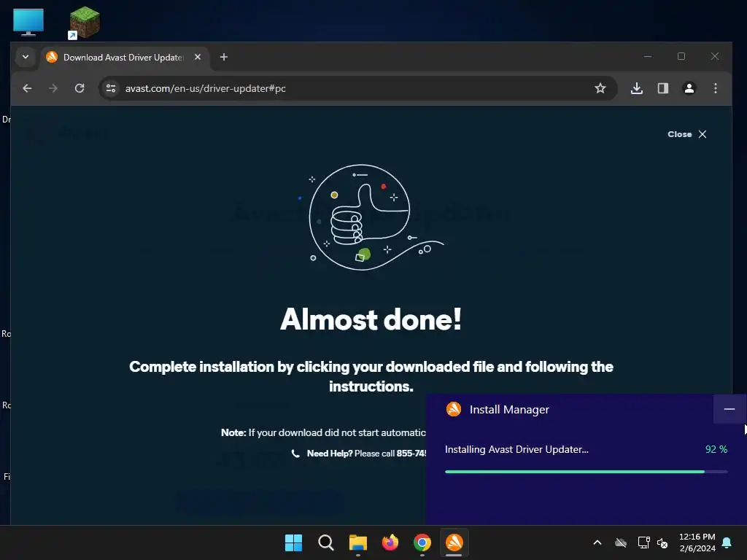Minimize the Chrome window
Screen dimensions: 747x560
coord(648,56)
